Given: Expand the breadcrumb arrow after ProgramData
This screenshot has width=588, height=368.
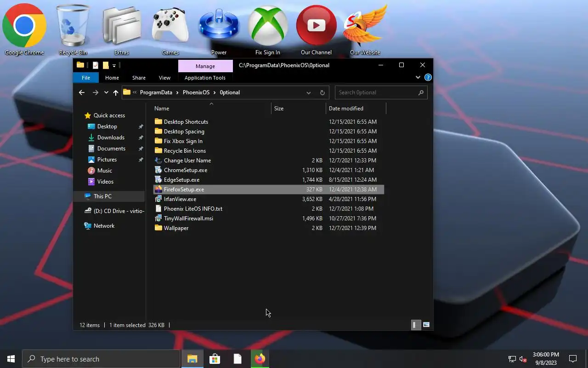Looking at the screenshot, I should click(x=178, y=92).
